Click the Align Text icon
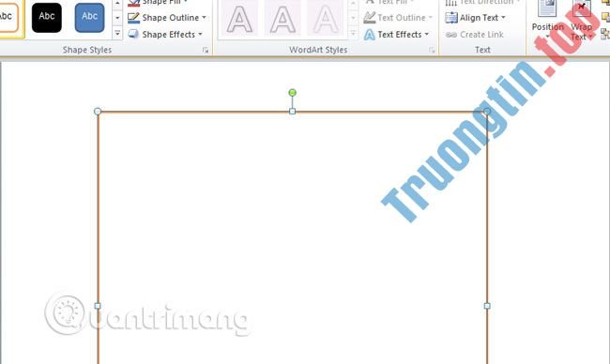This screenshot has width=610, height=364. click(x=451, y=18)
